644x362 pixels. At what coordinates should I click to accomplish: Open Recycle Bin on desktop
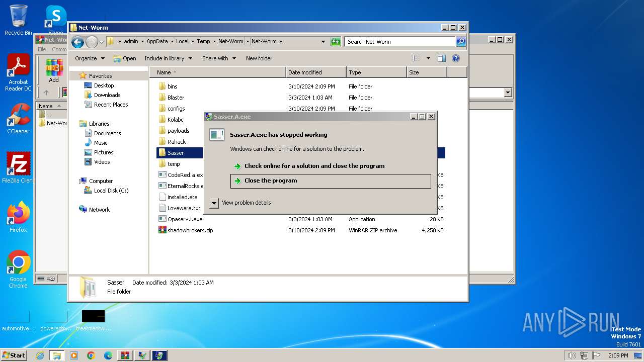[18, 20]
